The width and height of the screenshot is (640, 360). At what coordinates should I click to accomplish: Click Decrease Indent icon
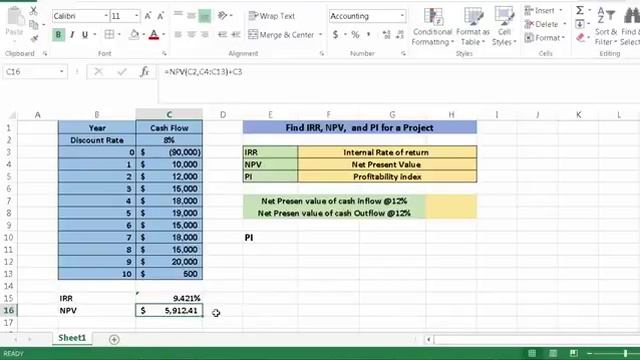(x=222, y=35)
